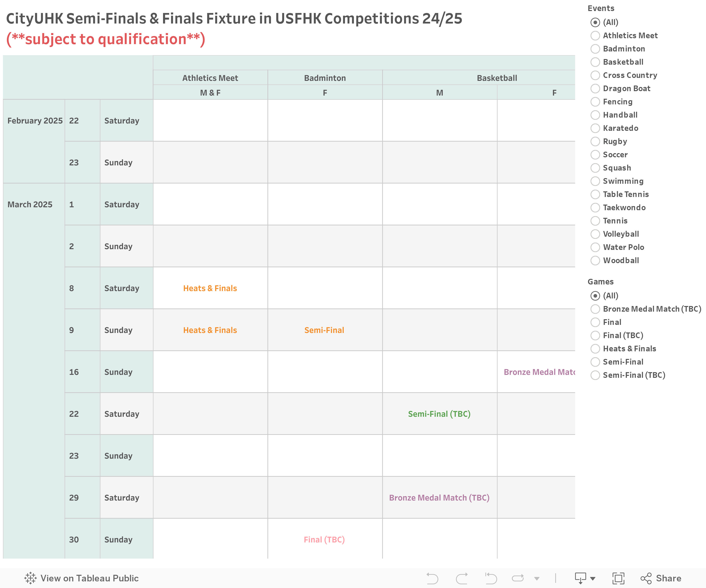Filter games by Semi-Final option
Screen dimensions: 706x588
(x=595, y=362)
